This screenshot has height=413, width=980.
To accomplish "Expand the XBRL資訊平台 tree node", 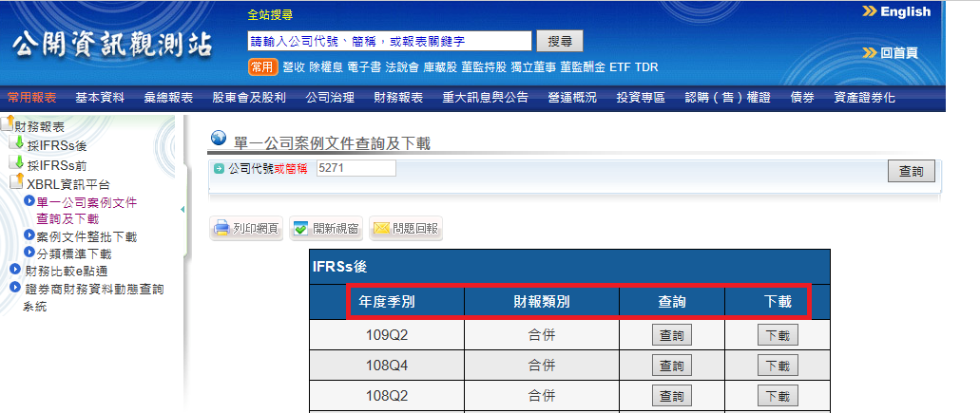I will coord(17,182).
